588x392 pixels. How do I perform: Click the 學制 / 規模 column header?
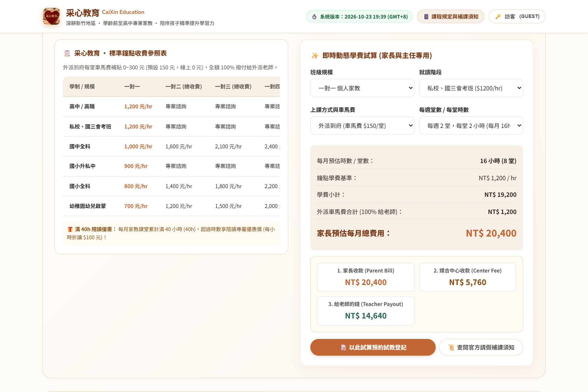click(x=82, y=87)
